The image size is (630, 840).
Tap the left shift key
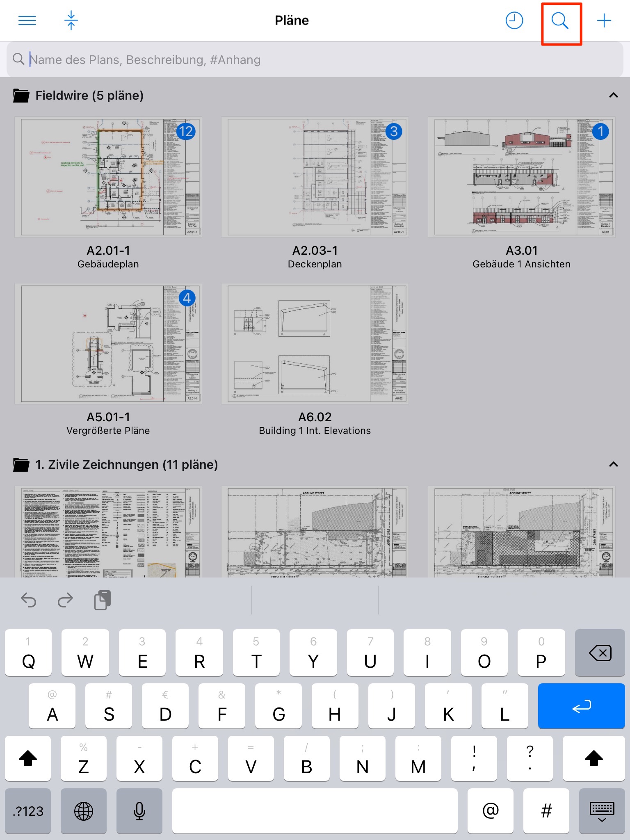pyautogui.click(x=28, y=758)
